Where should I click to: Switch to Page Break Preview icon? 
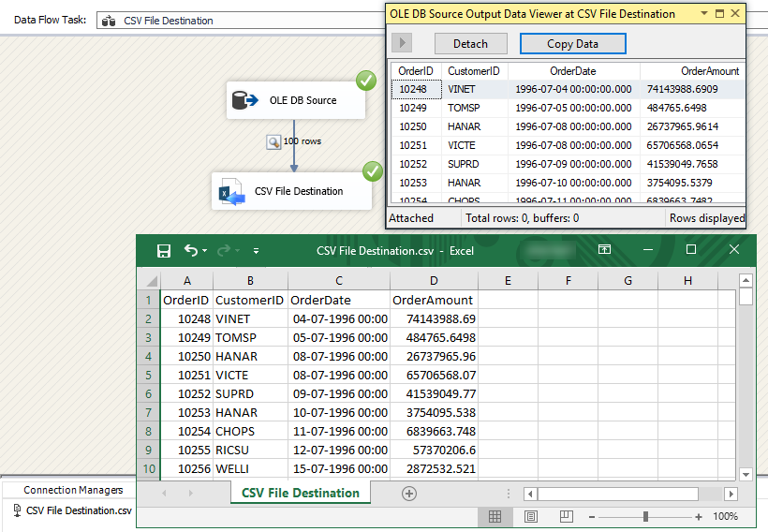coord(567,516)
